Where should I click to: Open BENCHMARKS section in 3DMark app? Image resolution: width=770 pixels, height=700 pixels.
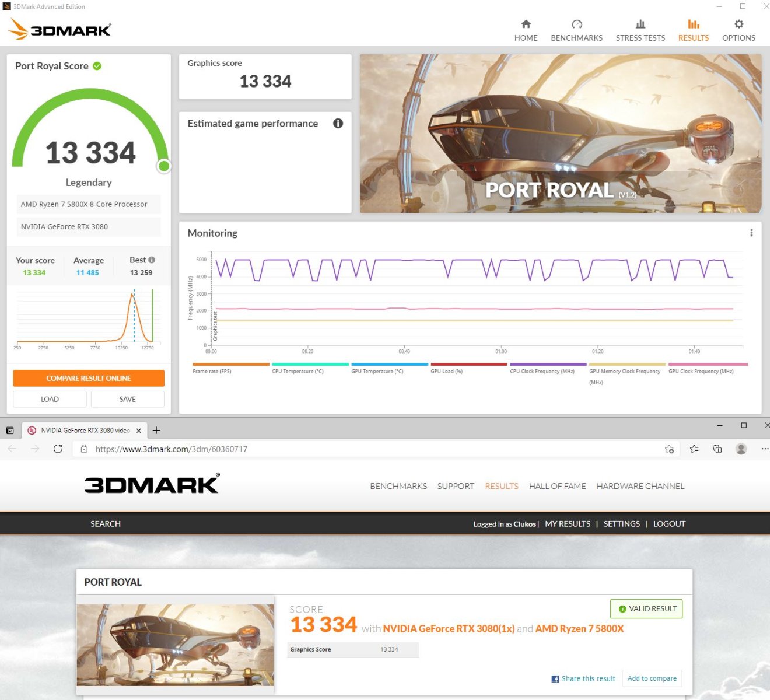(576, 30)
